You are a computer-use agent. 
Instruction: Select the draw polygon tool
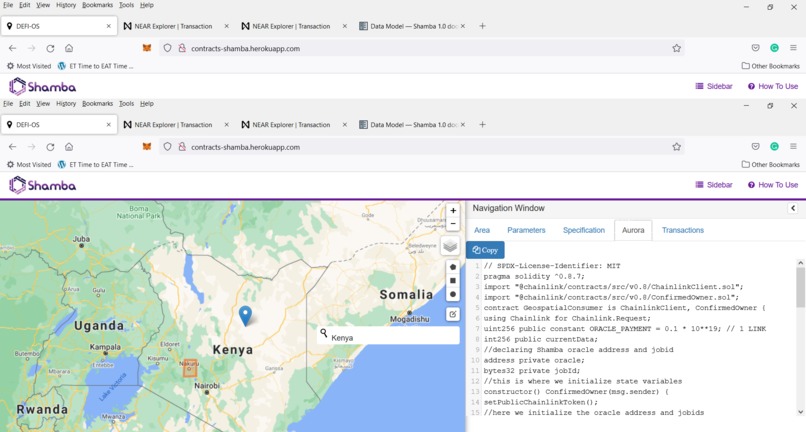click(453, 267)
